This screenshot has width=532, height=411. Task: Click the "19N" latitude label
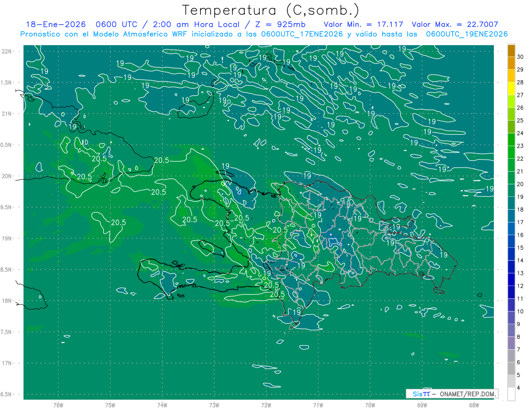coord(7,239)
